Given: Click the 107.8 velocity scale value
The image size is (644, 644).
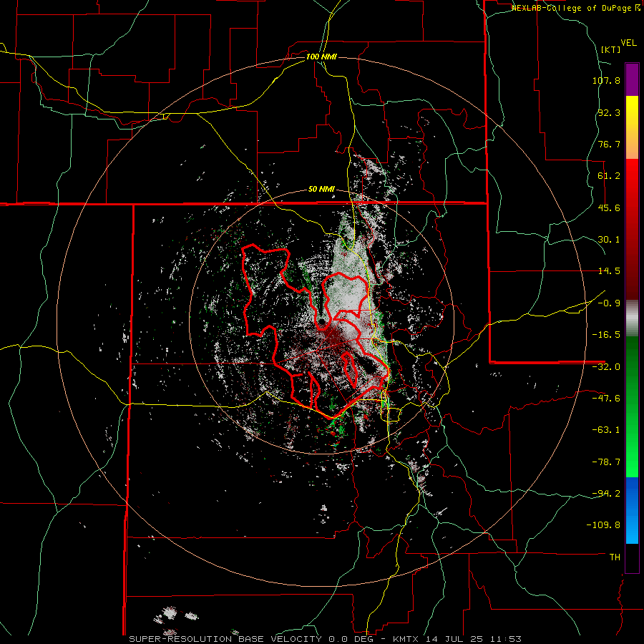Looking at the screenshot, I should [606, 80].
